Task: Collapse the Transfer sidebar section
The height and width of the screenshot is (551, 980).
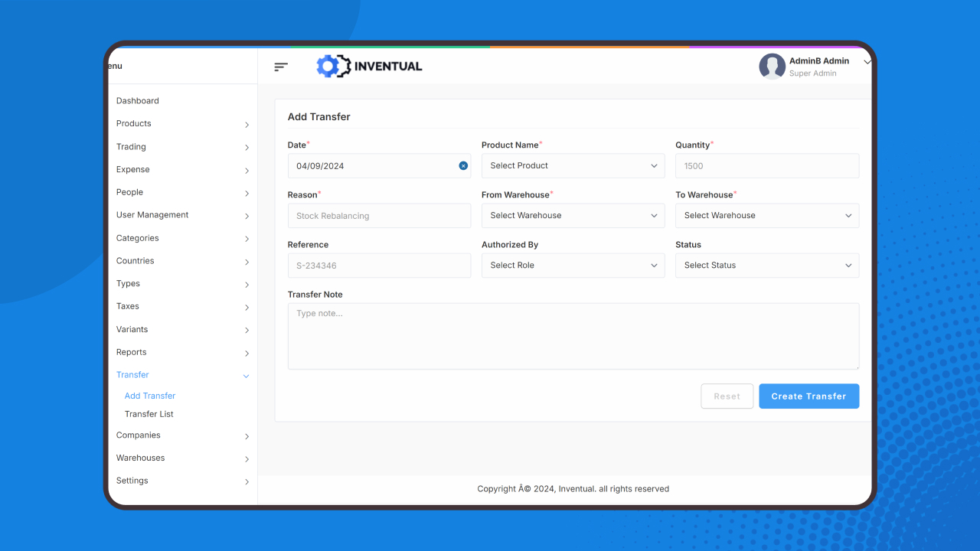Action: [x=246, y=376]
